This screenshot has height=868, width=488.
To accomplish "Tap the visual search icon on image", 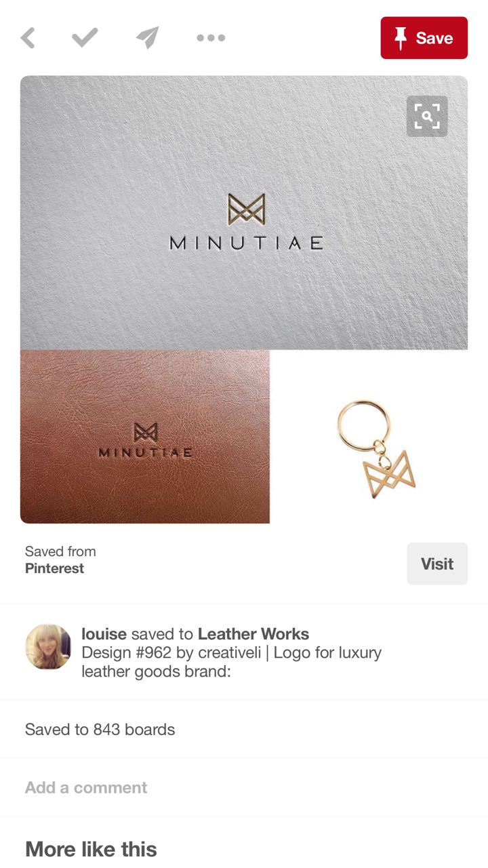I will (x=427, y=117).
